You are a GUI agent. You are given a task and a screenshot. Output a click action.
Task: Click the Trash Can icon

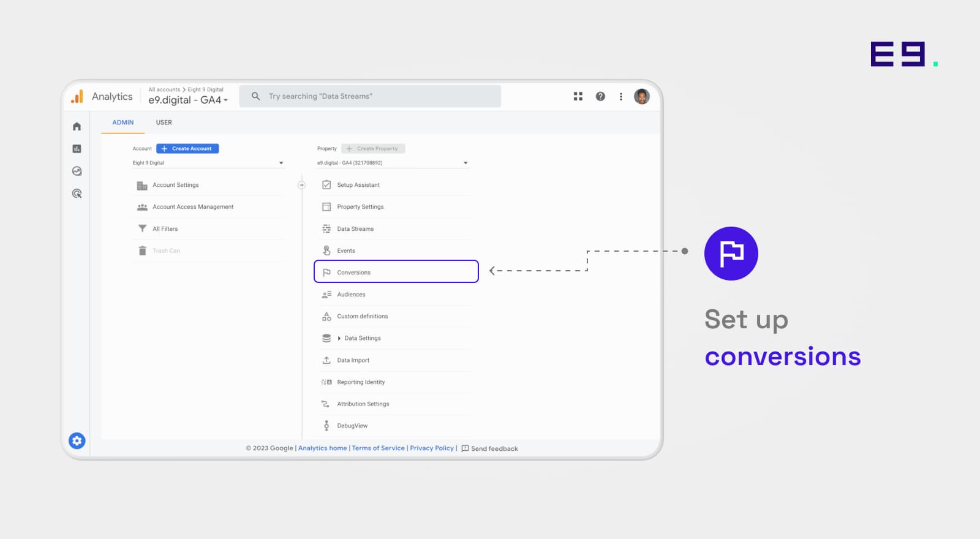142,251
